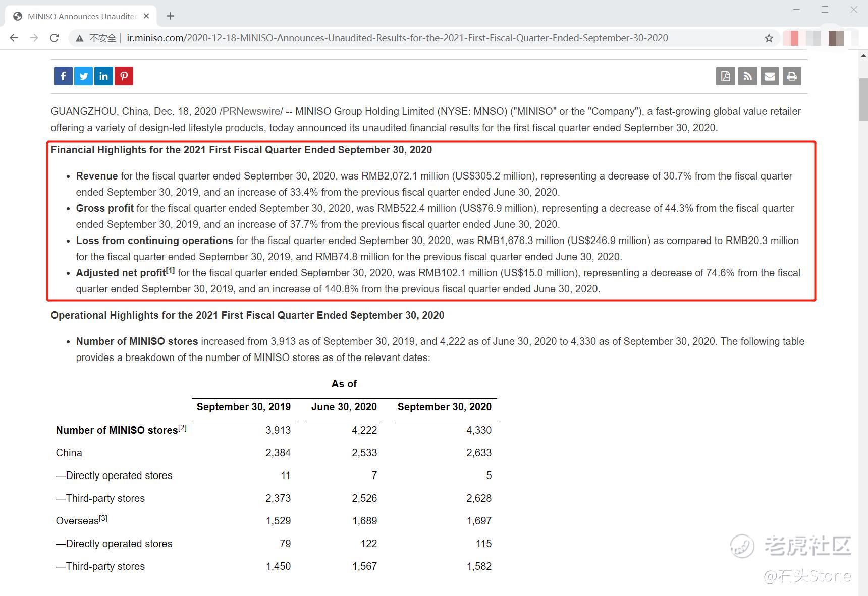The height and width of the screenshot is (596, 868).
Task: Select the 'As of' table heading
Action: [x=344, y=384]
